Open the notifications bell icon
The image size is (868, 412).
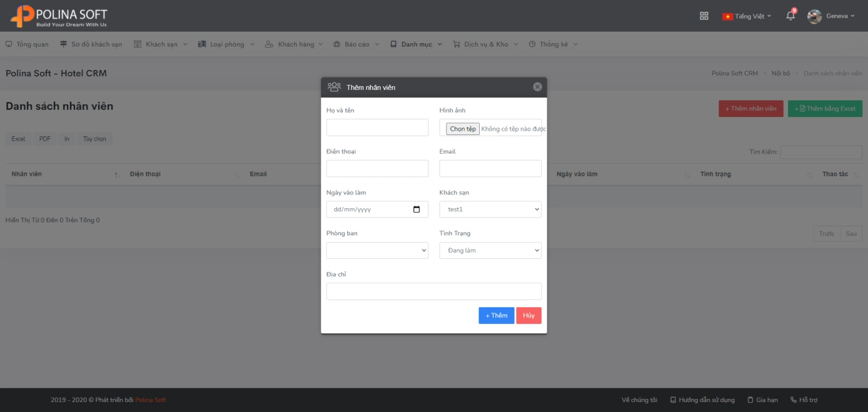coord(790,15)
